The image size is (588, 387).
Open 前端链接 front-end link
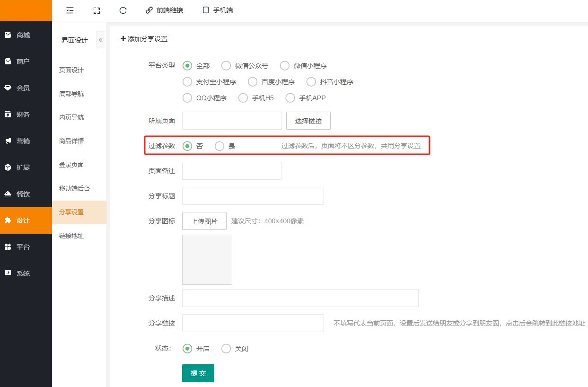click(164, 10)
